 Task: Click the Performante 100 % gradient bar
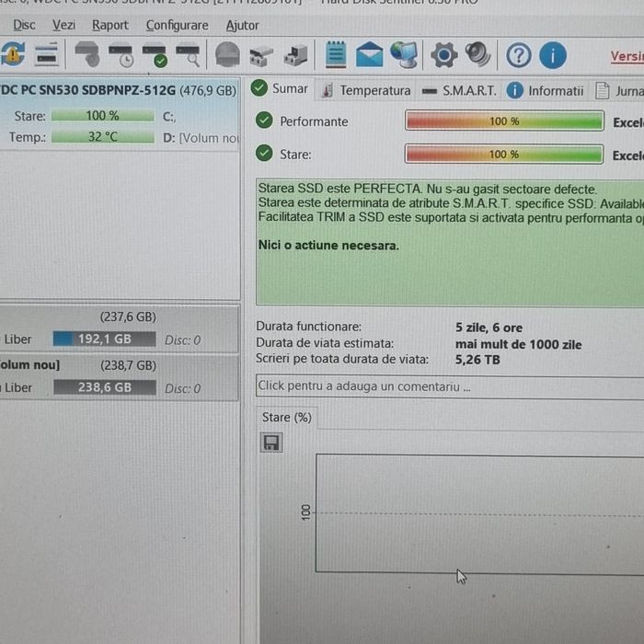[504, 121]
